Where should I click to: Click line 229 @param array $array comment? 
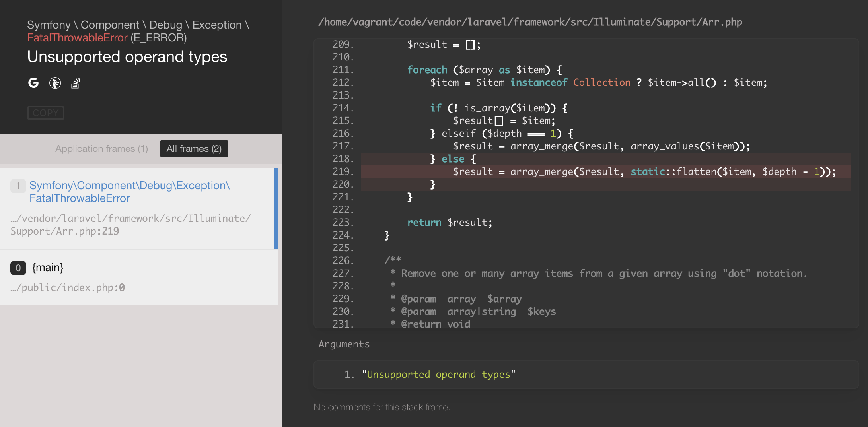(x=456, y=299)
